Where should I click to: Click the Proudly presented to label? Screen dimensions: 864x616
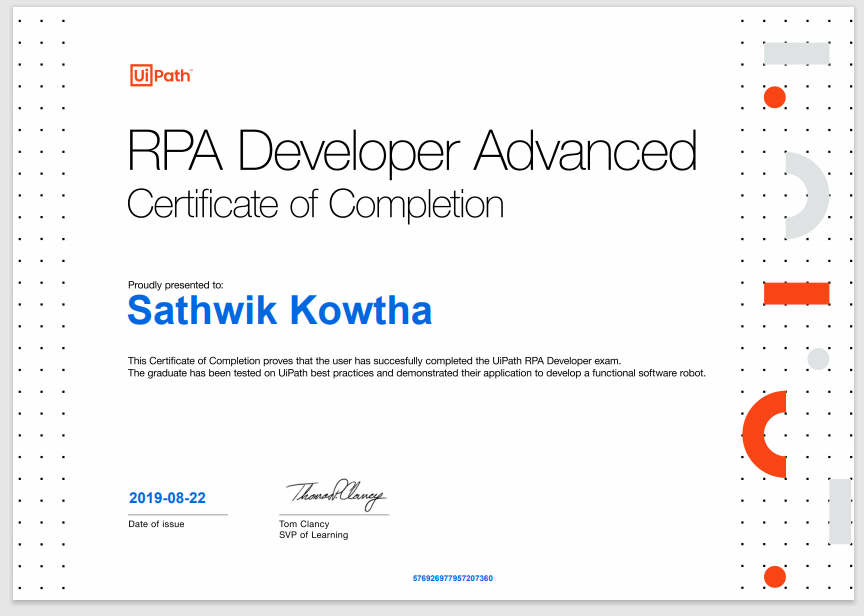(175, 285)
